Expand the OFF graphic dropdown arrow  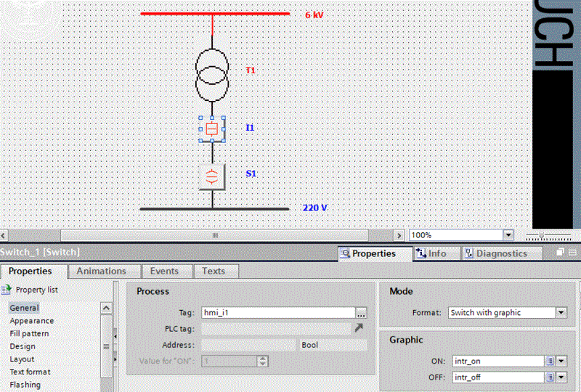click(561, 377)
